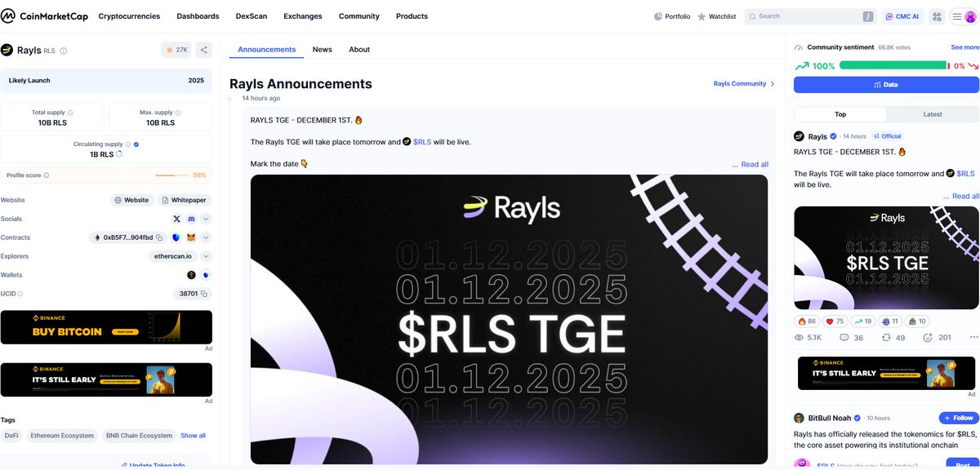Open the first wallet icon in Wallets row
This screenshot has width=980, height=470.
click(191, 275)
